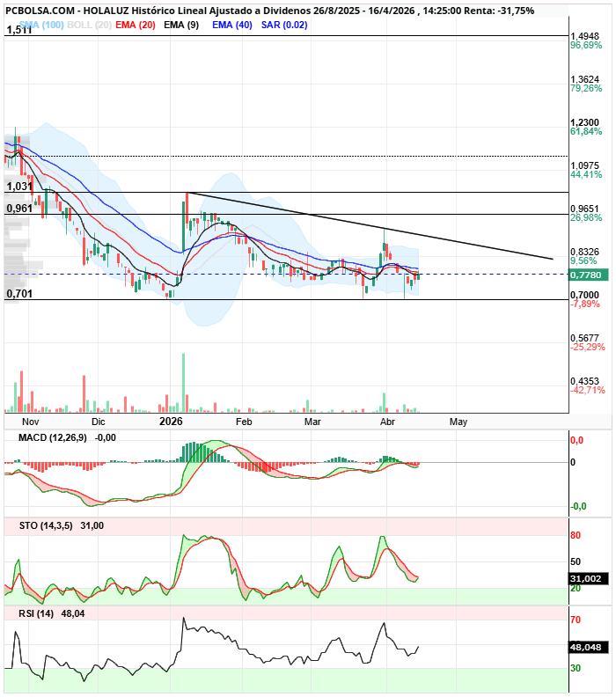Click the 0,701 support level label
The width and height of the screenshot is (616, 697).
19,293
